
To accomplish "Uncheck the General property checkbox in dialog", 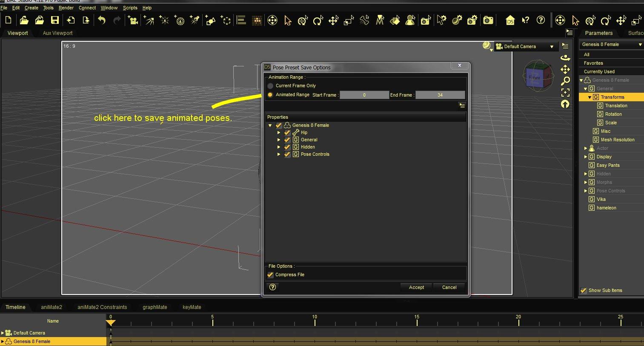I will (287, 140).
